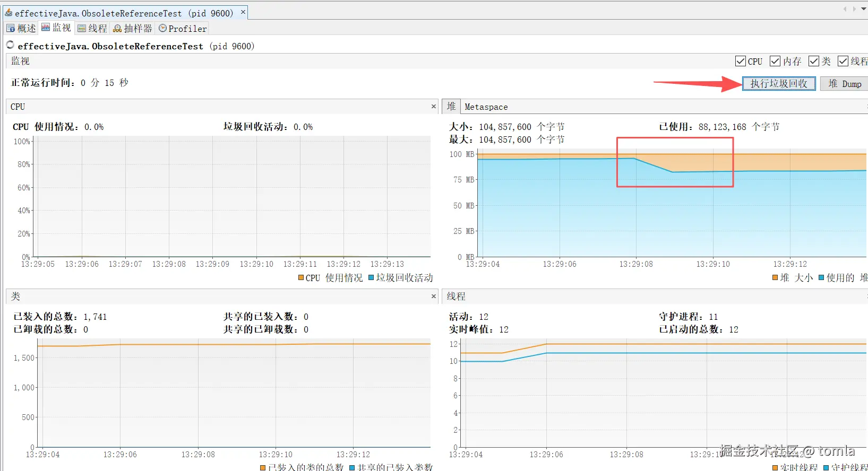Click the 共享的已卸载数 0 value

tap(306, 329)
